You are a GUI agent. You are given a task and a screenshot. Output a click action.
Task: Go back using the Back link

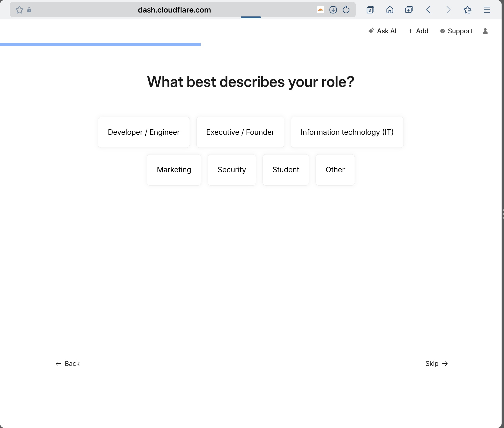(x=68, y=363)
